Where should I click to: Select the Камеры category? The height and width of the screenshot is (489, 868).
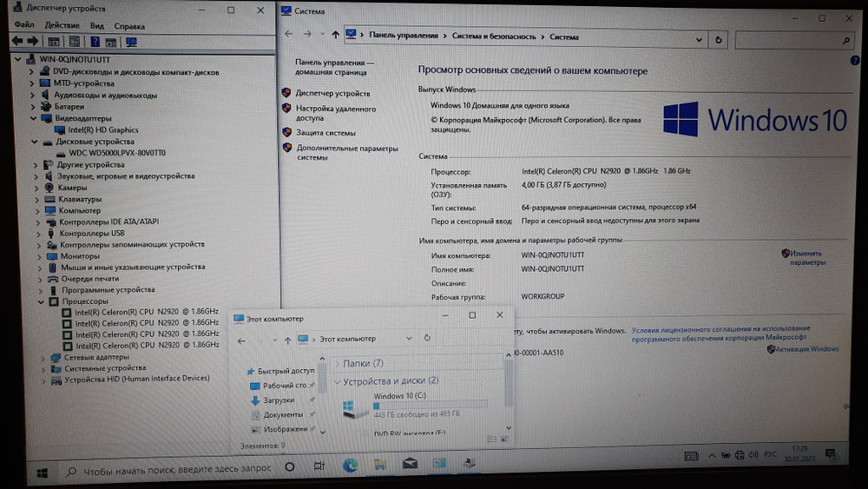point(72,188)
